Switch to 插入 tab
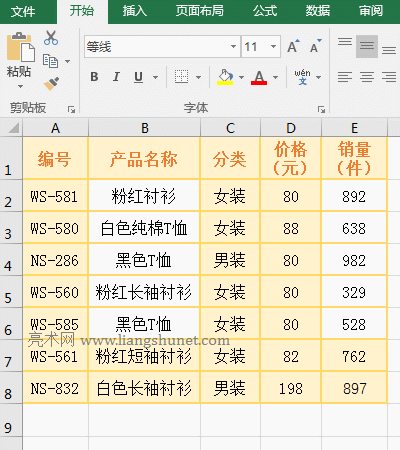The height and width of the screenshot is (450, 400). (135, 11)
